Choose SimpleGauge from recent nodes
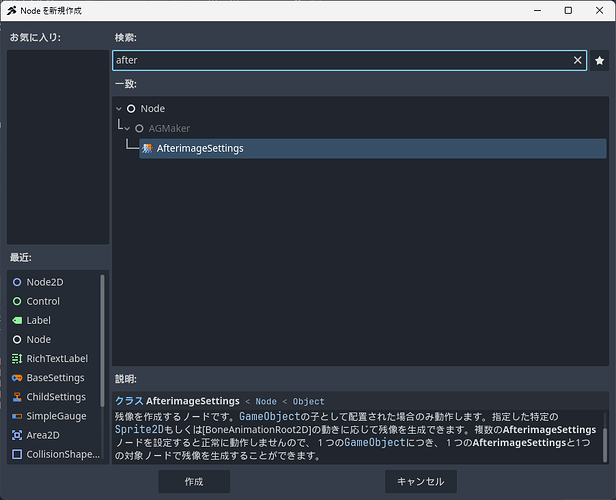The image size is (616, 500). click(x=55, y=416)
